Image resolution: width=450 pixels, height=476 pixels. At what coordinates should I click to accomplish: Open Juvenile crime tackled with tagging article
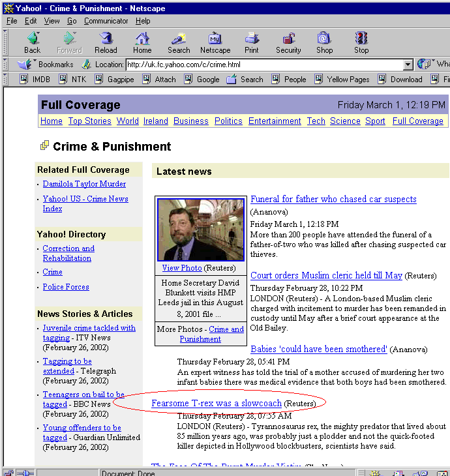(x=89, y=333)
